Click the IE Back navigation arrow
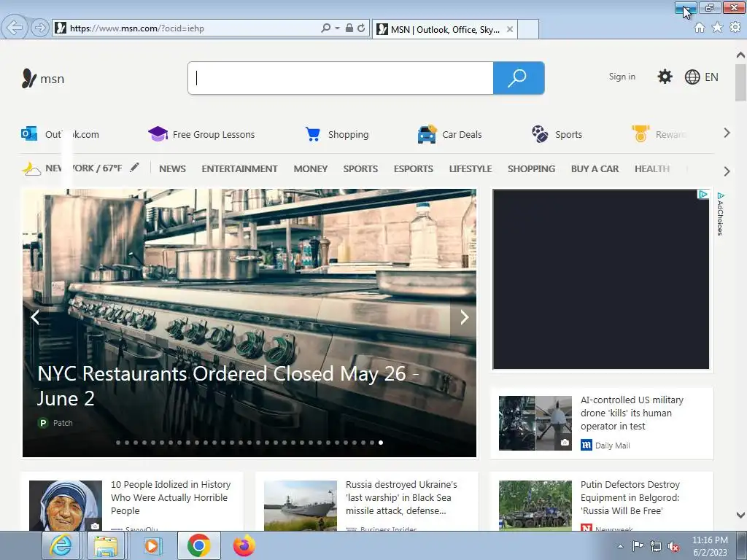The image size is (747, 560). [x=15, y=28]
